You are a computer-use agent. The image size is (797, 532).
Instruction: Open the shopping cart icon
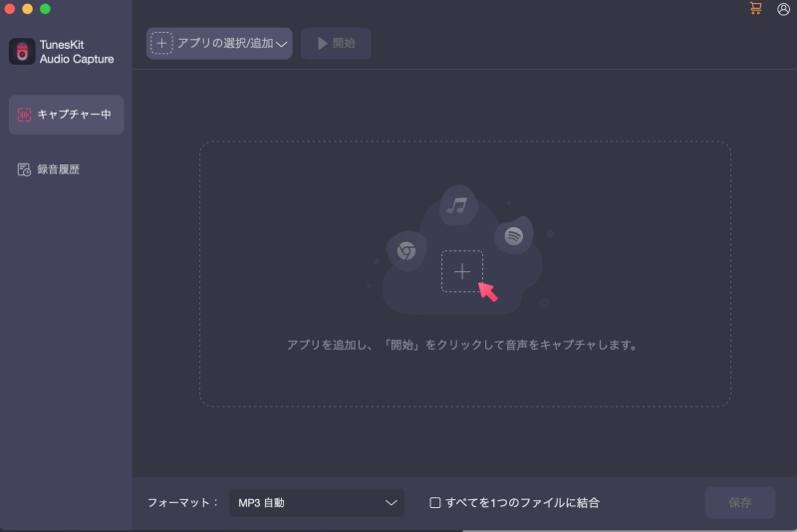pos(755,8)
